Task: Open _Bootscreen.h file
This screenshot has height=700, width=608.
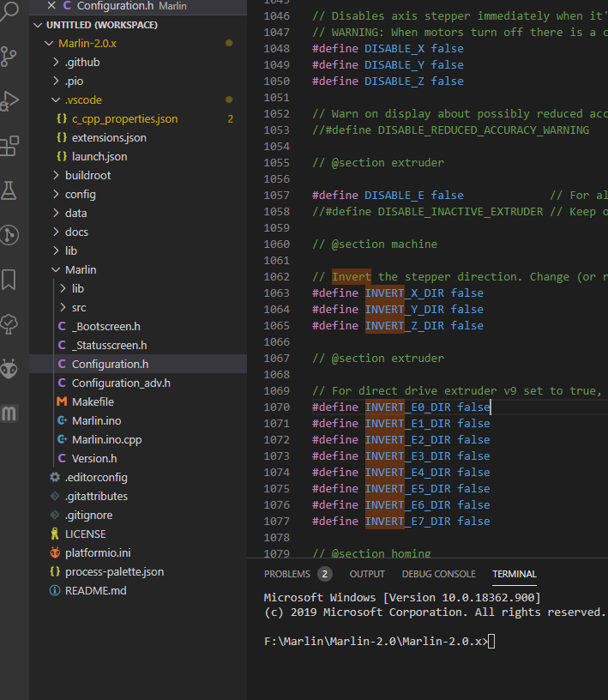Action: point(106,326)
